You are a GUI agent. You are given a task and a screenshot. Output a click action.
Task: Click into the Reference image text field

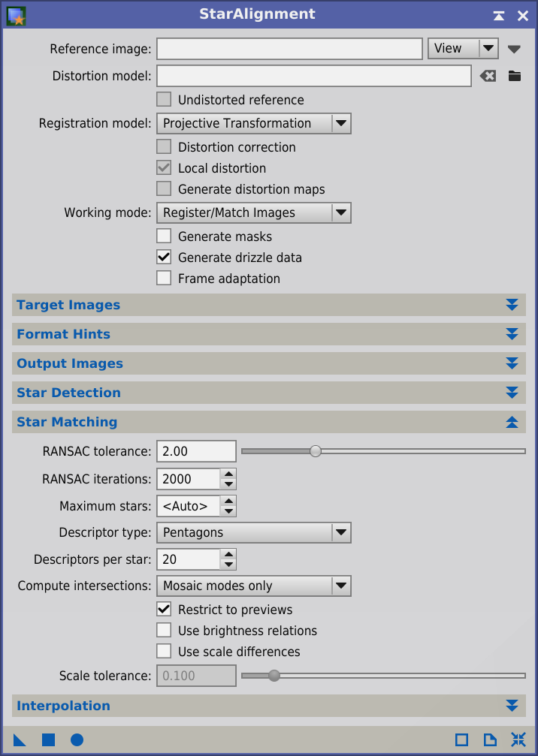pos(289,49)
